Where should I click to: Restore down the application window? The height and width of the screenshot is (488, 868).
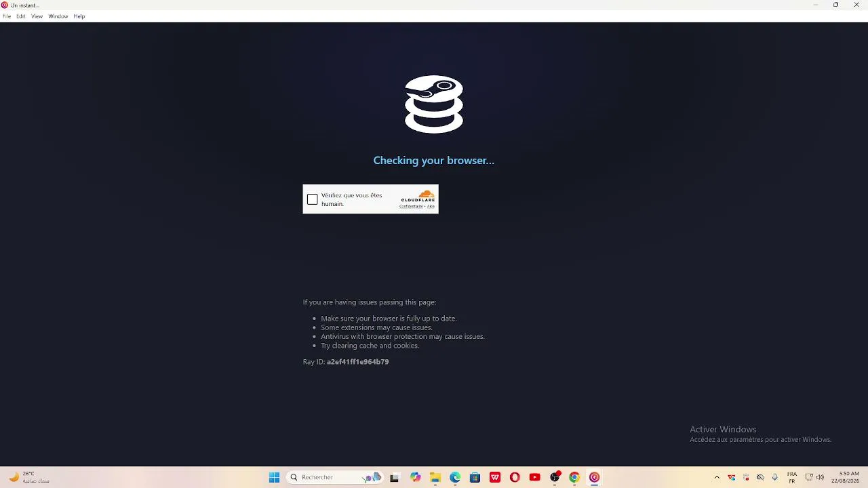[x=836, y=5]
